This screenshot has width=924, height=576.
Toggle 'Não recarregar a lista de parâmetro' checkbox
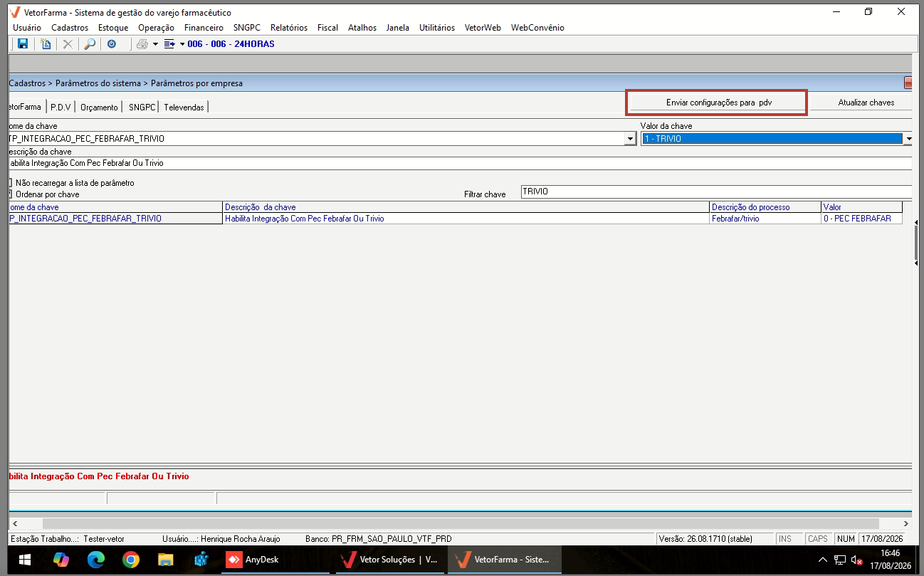click(10, 183)
